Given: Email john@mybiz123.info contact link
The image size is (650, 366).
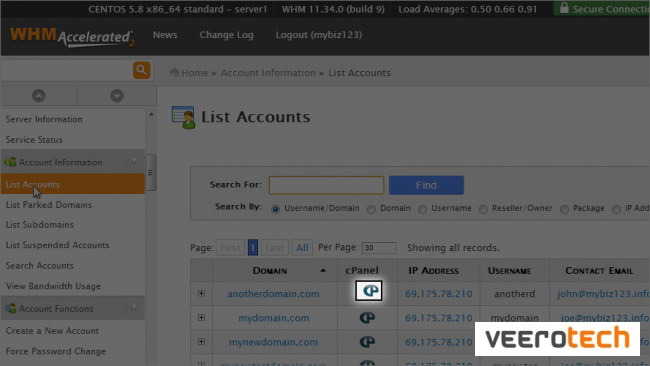Looking at the screenshot, I should [x=603, y=294].
